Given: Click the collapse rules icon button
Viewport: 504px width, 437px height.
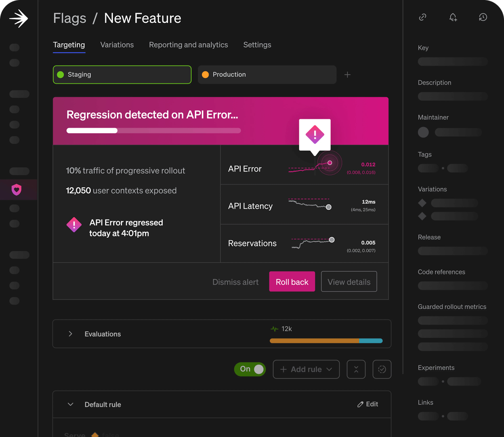Looking at the screenshot, I should tap(356, 369).
